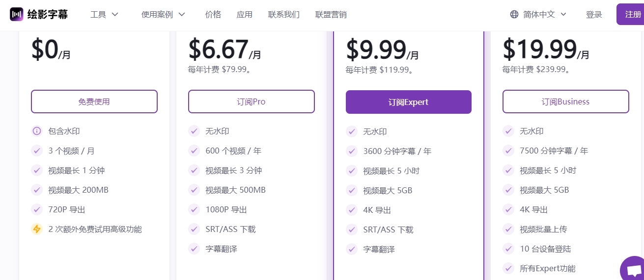The width and height of the screenshot is (644, 280).
Task: Open the 简体中文 language selector
Action: 538,14
